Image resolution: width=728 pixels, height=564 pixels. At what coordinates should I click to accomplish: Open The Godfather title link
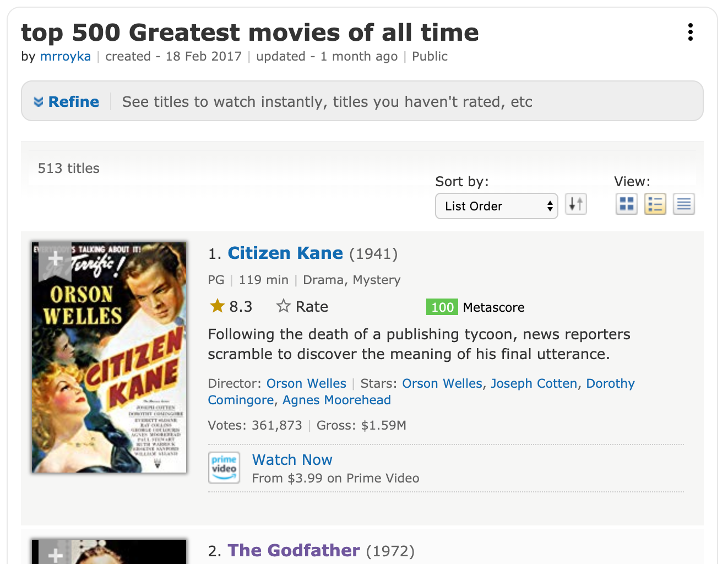click(294, 550)
